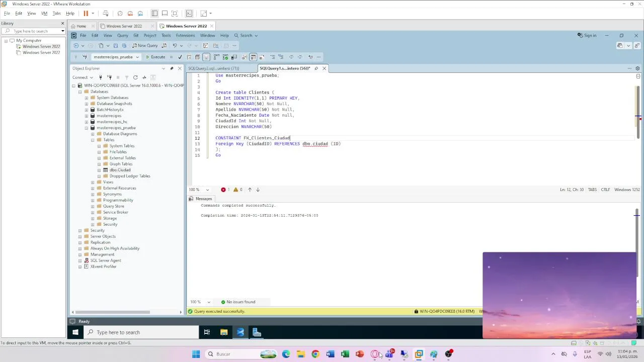The height and width of the screenshot is (362, 644).
Task: Collapse the Tables folder node
Action: tap(93, 140)
